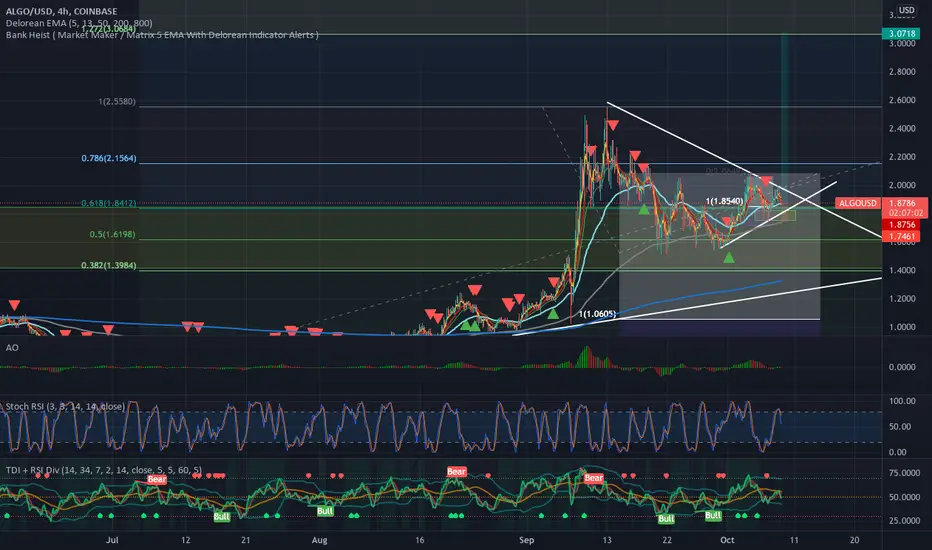The image size is (932, 550).
Task: Click the Sep date on time axis
Action: [x=527, y=540]
